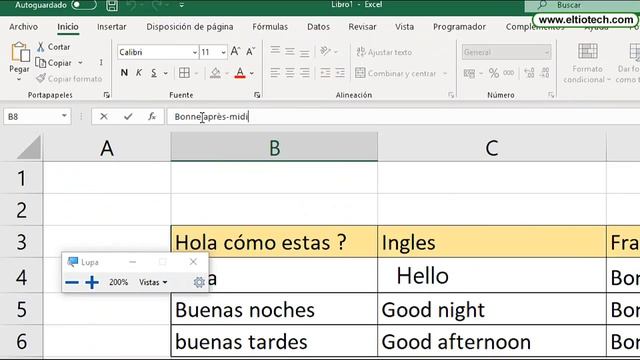
Task: Select the Programador tab
Action: tap(459, 27)
